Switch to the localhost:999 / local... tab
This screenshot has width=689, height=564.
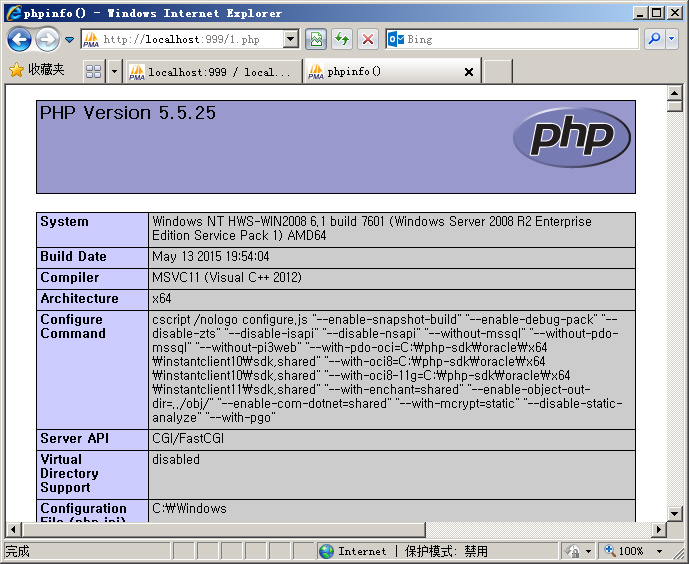pyautogui.click(x=213, y=72)
